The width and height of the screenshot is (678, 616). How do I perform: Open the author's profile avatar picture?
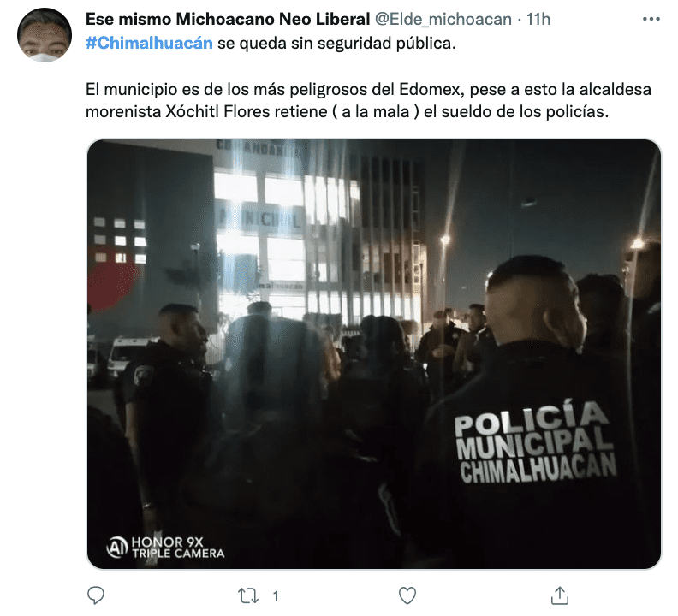(45, 35)
